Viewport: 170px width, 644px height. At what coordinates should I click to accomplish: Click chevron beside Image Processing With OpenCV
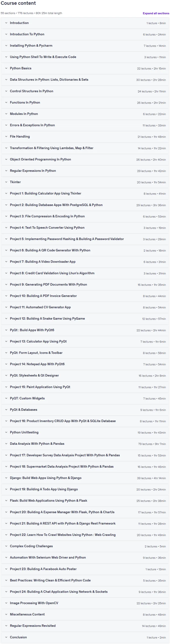6,603
